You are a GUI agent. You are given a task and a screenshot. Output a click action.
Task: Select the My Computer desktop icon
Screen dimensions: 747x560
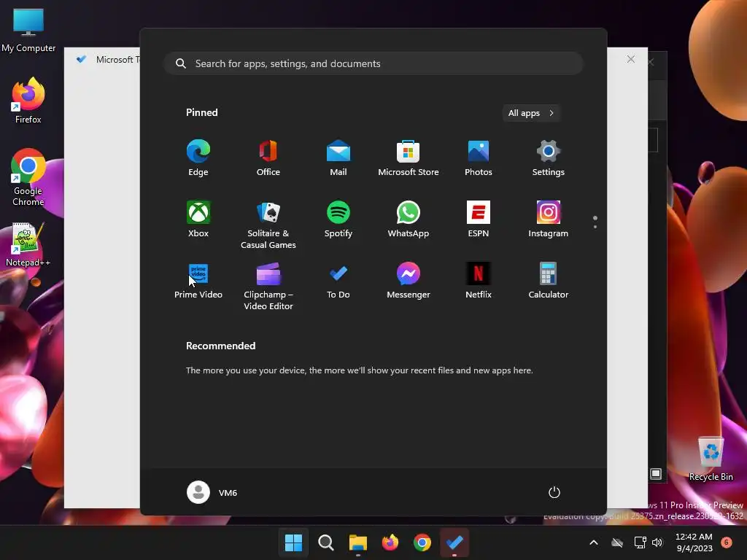(28, 30)
